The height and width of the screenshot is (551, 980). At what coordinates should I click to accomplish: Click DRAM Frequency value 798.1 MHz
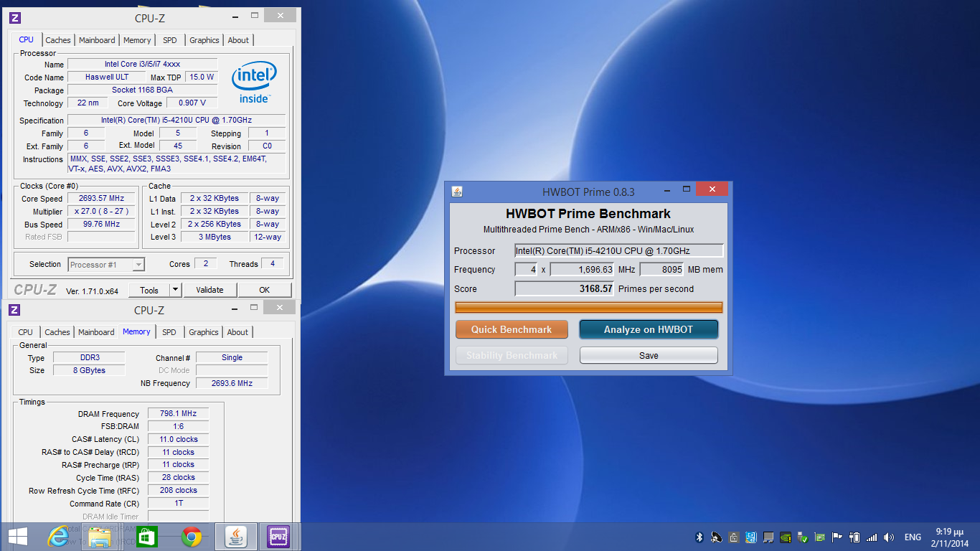[x=179, y=414]
